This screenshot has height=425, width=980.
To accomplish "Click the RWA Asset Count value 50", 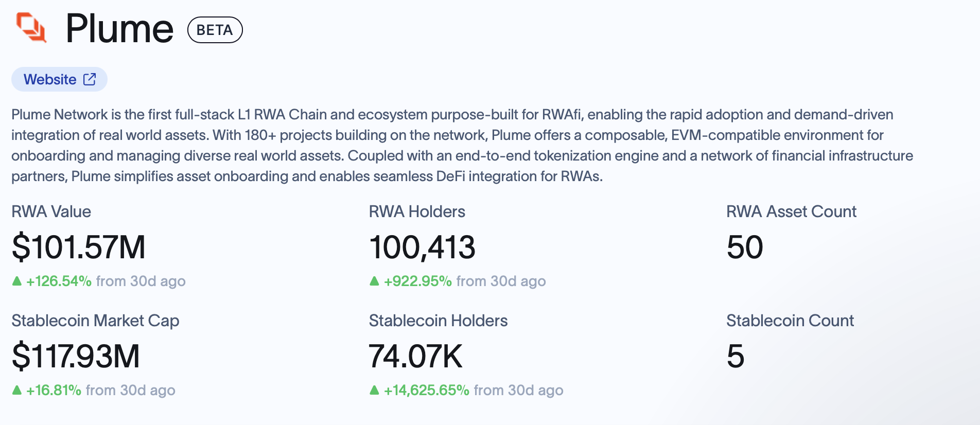I will (x=745, y=247).
